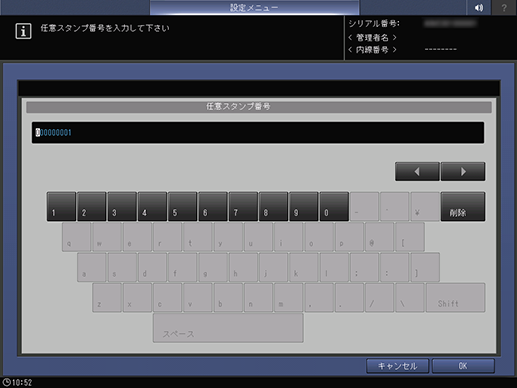
Task: Confirm with the OK button
Action: coord(463,366)
